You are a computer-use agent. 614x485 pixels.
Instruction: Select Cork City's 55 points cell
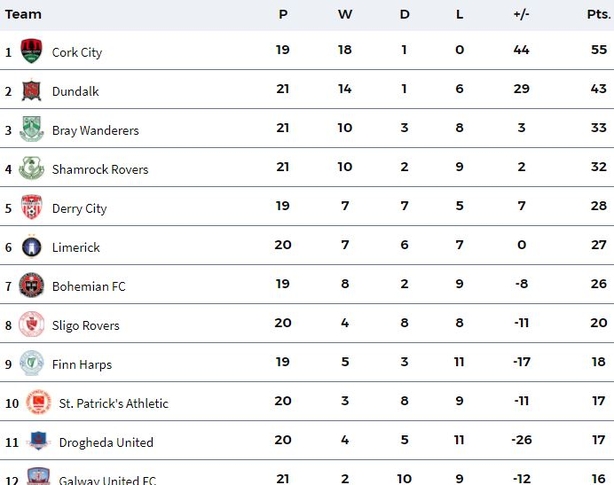click(x=599, y=50)
